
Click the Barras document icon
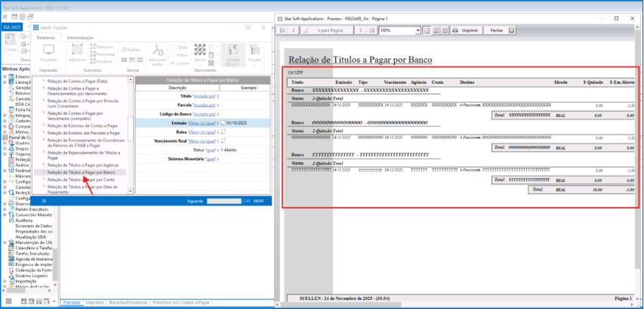tap(199, 51)
